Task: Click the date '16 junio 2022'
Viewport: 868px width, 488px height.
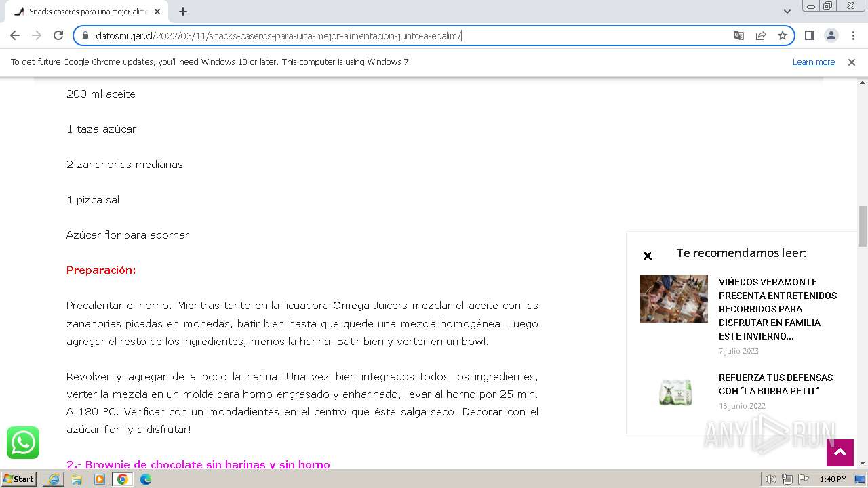Action: coord(742,406)
